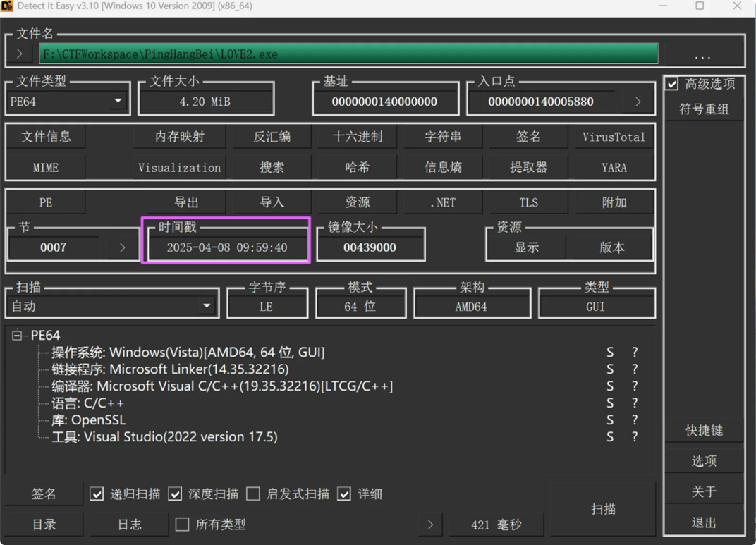Collapse the PE64 tree node

click(17, 335)
